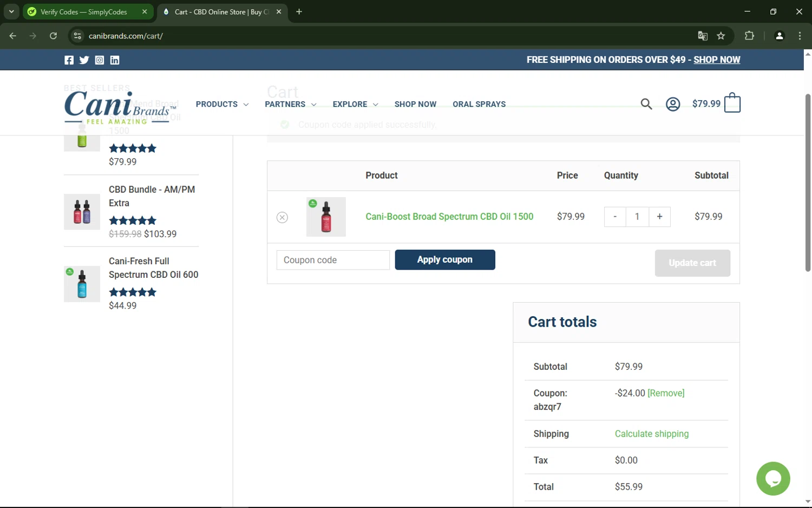Click the Coupon code input field
This screenshot has height=508, width=812.
point(333,260)
